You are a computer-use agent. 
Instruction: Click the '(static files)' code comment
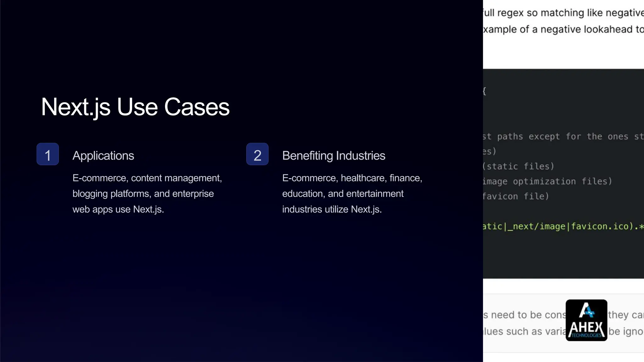518,166
